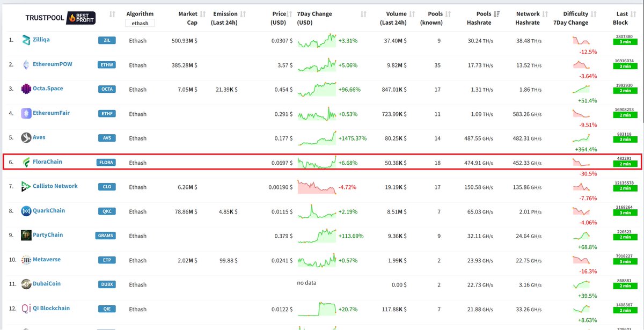Click the QKC ticker badge
The image size is (644, 330).
[x=107, y=211]
